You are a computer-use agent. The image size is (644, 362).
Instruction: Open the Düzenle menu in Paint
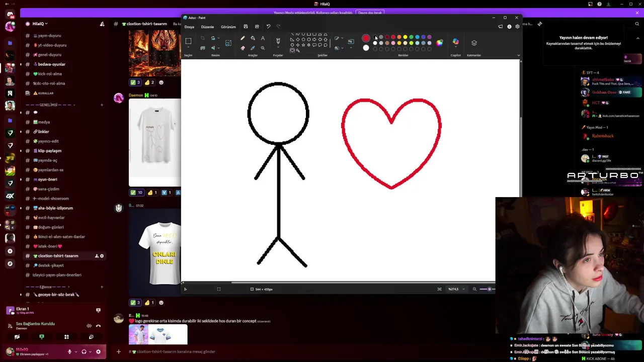(207, 27)
